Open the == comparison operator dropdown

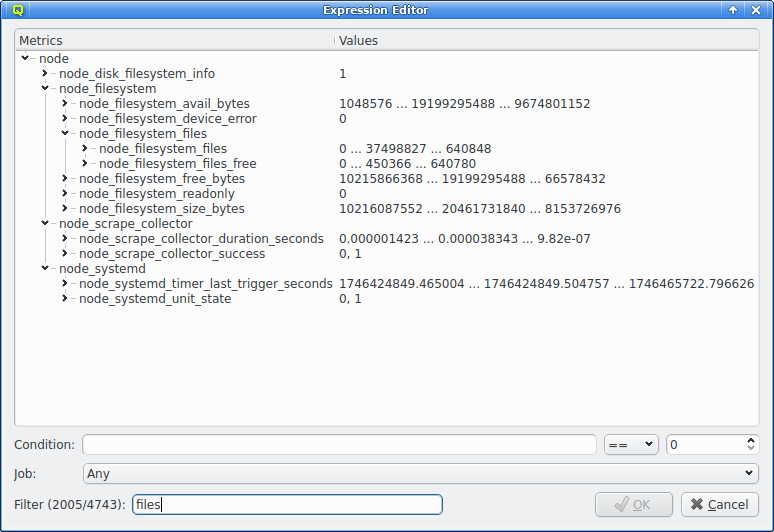[631, 445]
